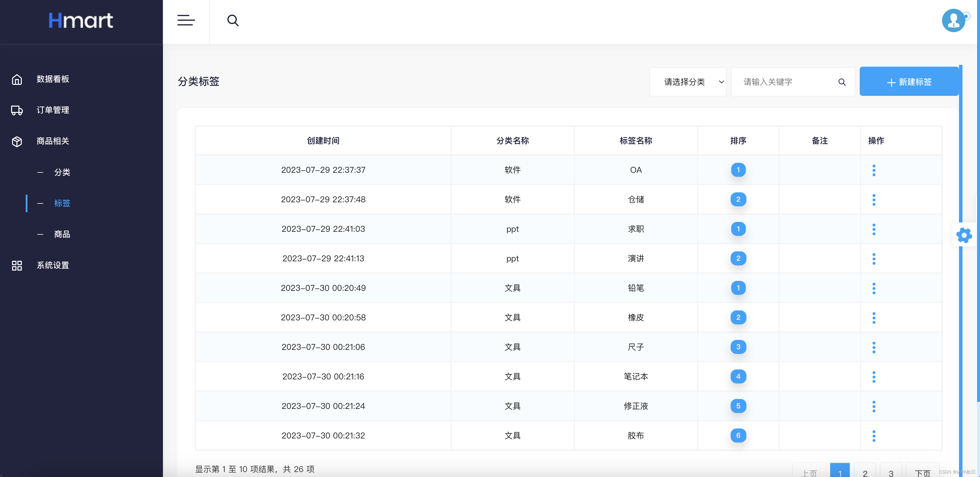Open the floating settings gear icon
Screen dimensions: 980x477
[964, 235]
